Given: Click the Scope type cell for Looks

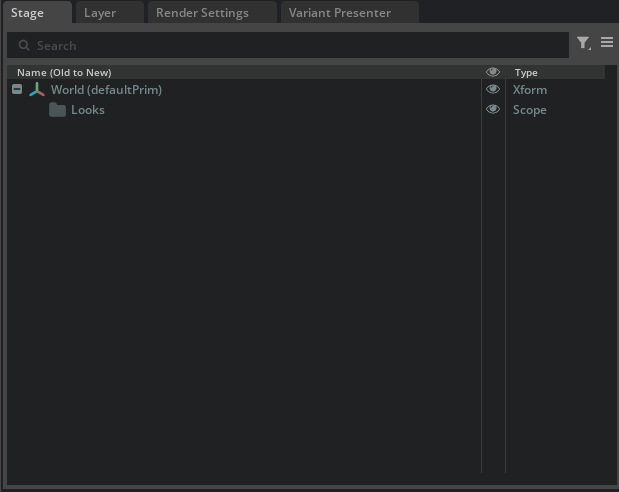Looking at the screenshot, I should (530, 110).
